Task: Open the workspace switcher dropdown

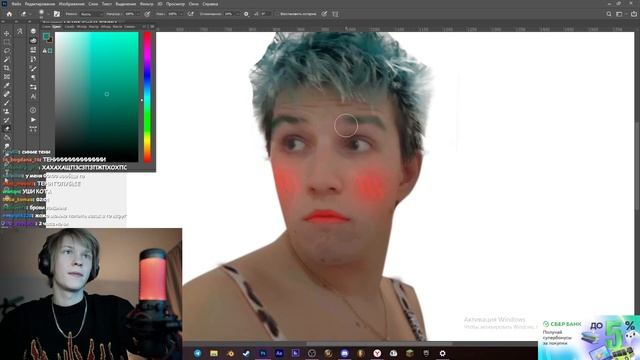Action: [x=620, y=14]
